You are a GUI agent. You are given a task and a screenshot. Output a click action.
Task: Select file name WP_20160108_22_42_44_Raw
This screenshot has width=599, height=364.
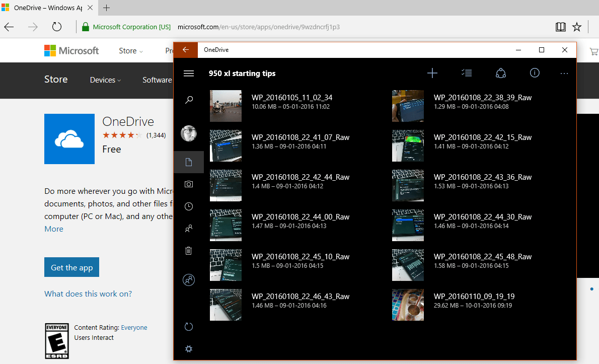tap(301, 177)
